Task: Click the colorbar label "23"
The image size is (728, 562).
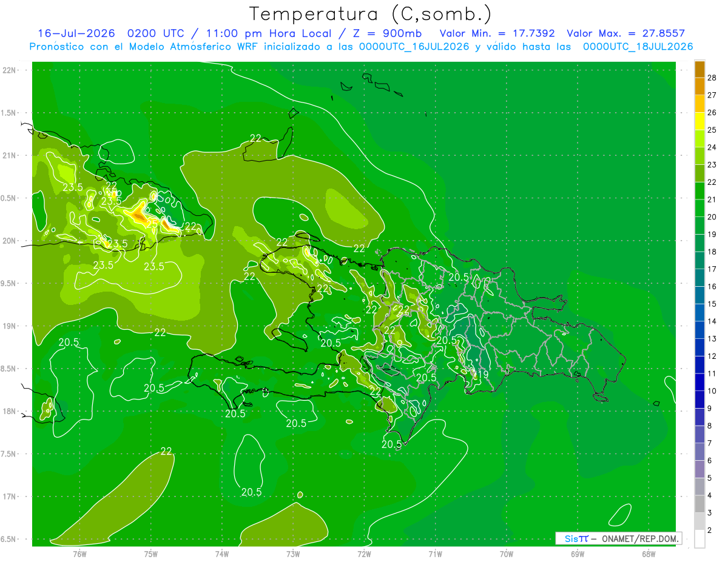Action: click(712, 165)
